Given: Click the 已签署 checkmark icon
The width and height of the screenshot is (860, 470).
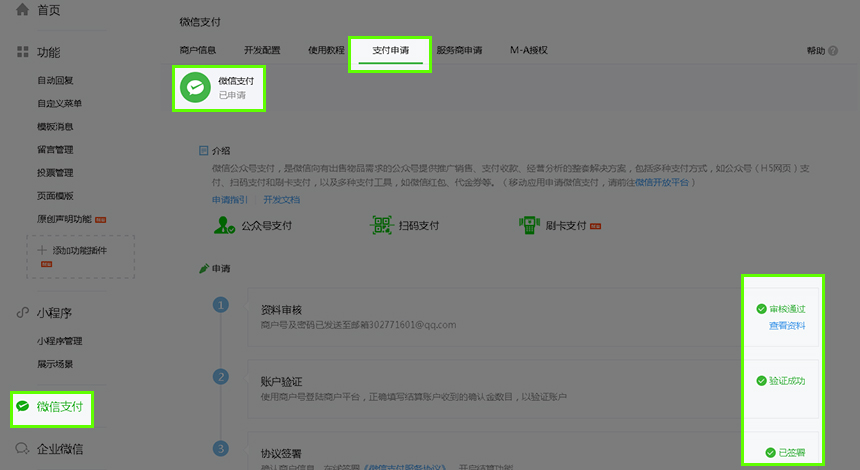Looking at the screenshot, I should pos(771,453).
